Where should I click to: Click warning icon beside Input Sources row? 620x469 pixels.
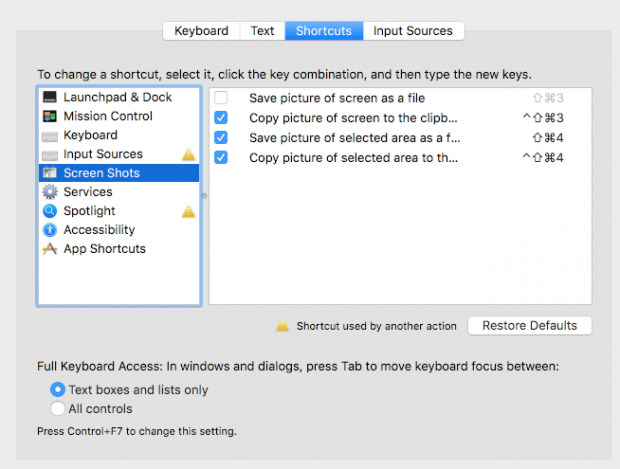(189, 155)
